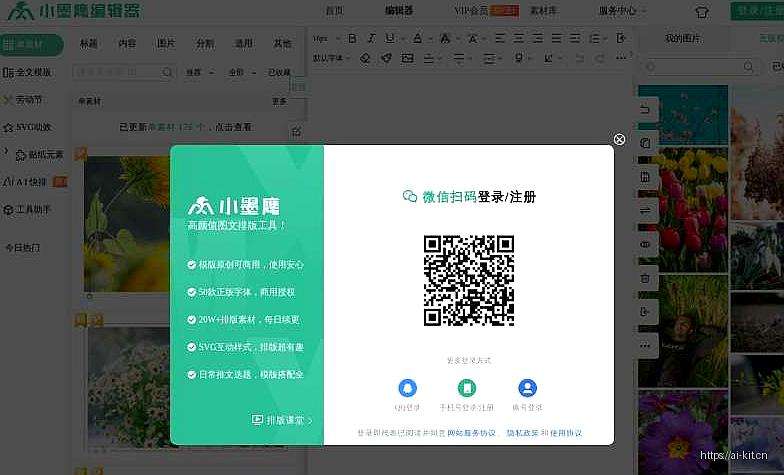This screenshot has height=475, width=784.
Task: Click the QQ login icon
Action: tap(407, 389)
